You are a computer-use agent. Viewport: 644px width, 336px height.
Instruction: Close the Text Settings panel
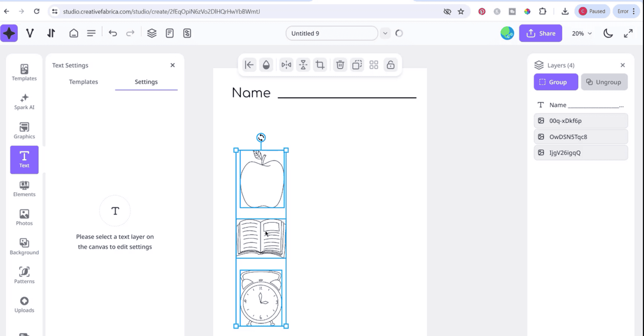click(172, 65)
